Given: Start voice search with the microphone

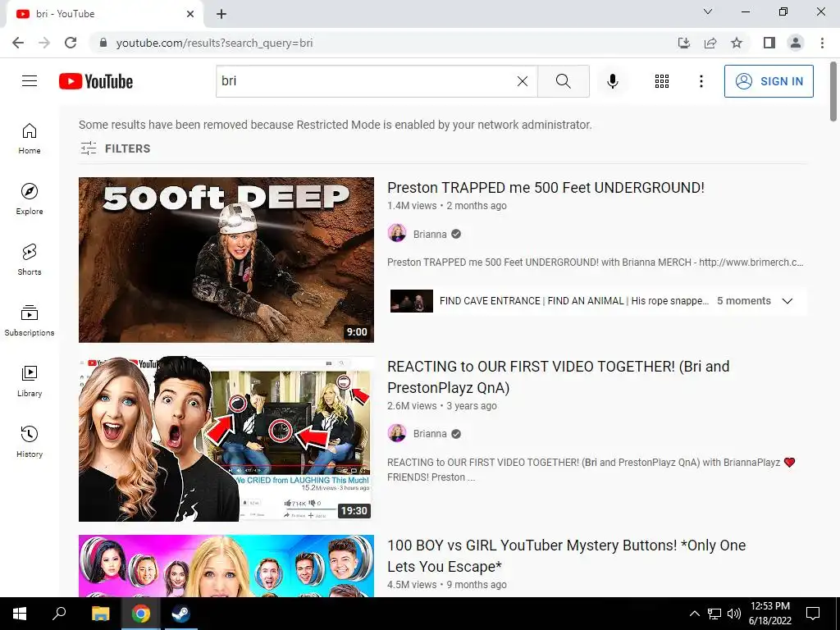Looking at the screenshot, I should coord(612,81).
